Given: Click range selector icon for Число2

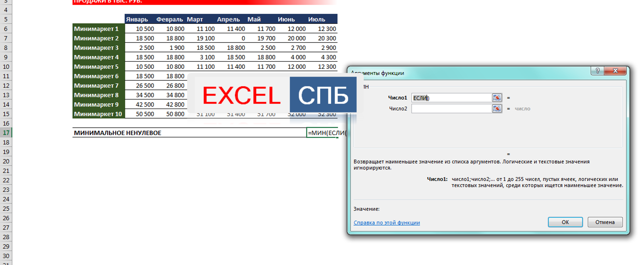Looking at the screenshot, I should (497, 109).
